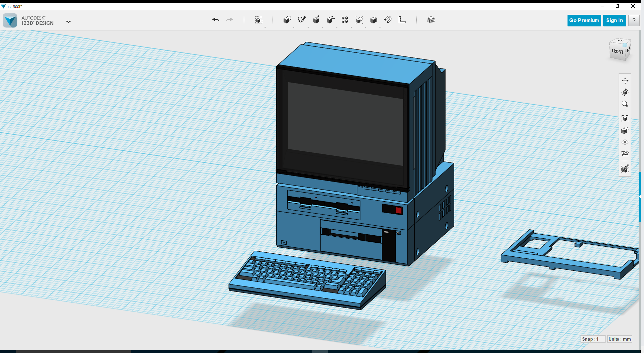Select the Measure tool
The height and width of the screenshot is (353, 644).
point(402,20)
